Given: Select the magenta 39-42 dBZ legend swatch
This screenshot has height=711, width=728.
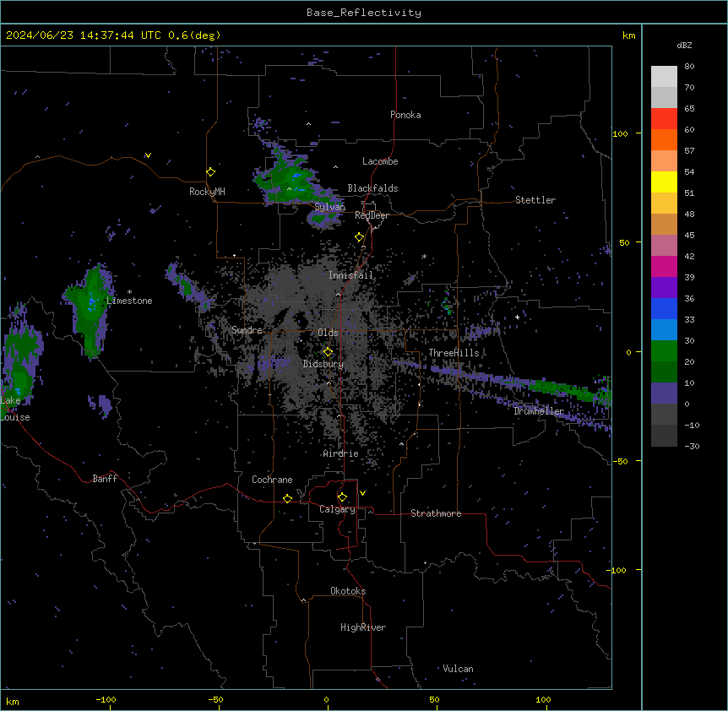Looking at the screenshot, I should [x=664, y=266].
